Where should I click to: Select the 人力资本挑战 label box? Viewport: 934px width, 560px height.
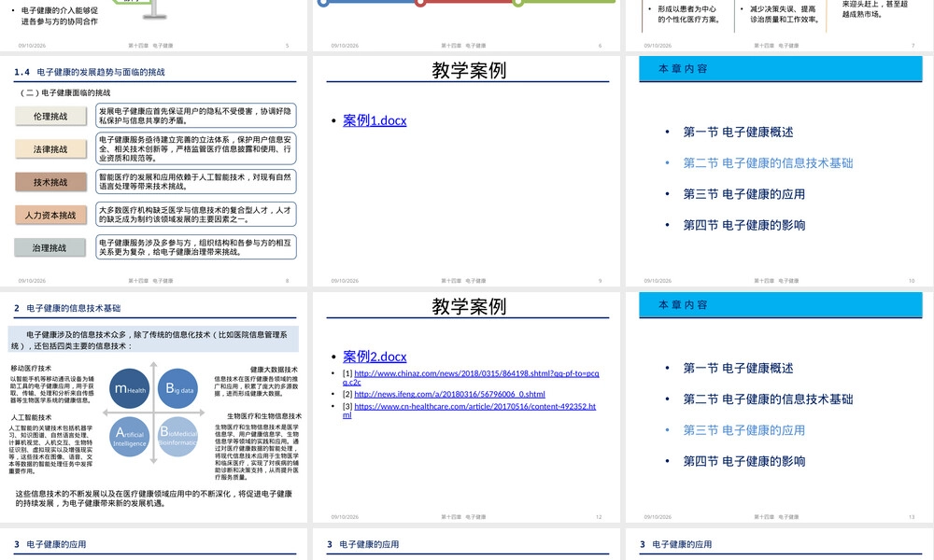(x=50, y=215)
